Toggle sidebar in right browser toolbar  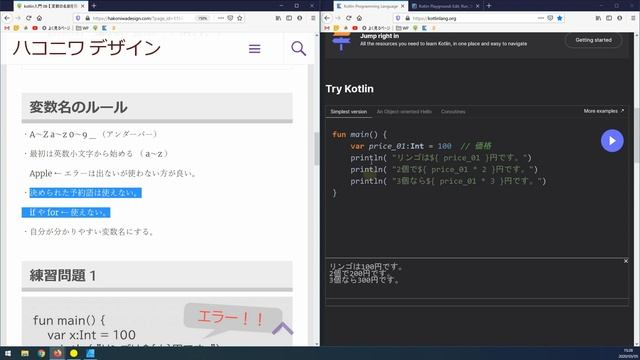click(609, 18)
